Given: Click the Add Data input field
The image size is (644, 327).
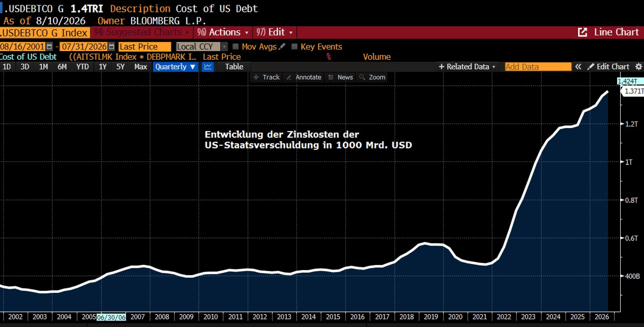Looking at the screenshot, I should 538,67.
